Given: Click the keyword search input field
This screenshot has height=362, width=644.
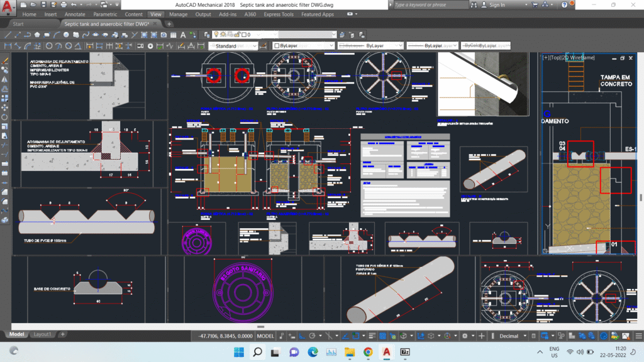Looking at the screenshot, I should coord(431,5).
